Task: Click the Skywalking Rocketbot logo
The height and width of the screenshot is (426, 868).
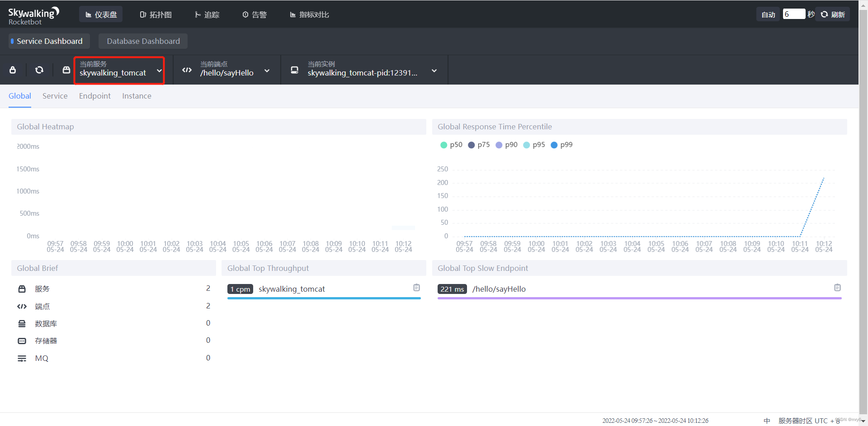Action: 34,15
